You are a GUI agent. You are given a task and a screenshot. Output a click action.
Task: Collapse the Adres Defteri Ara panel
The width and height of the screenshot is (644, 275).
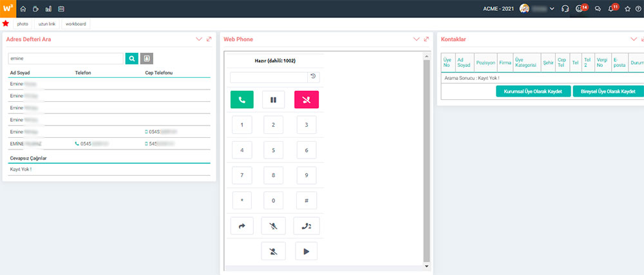point(199,39)
